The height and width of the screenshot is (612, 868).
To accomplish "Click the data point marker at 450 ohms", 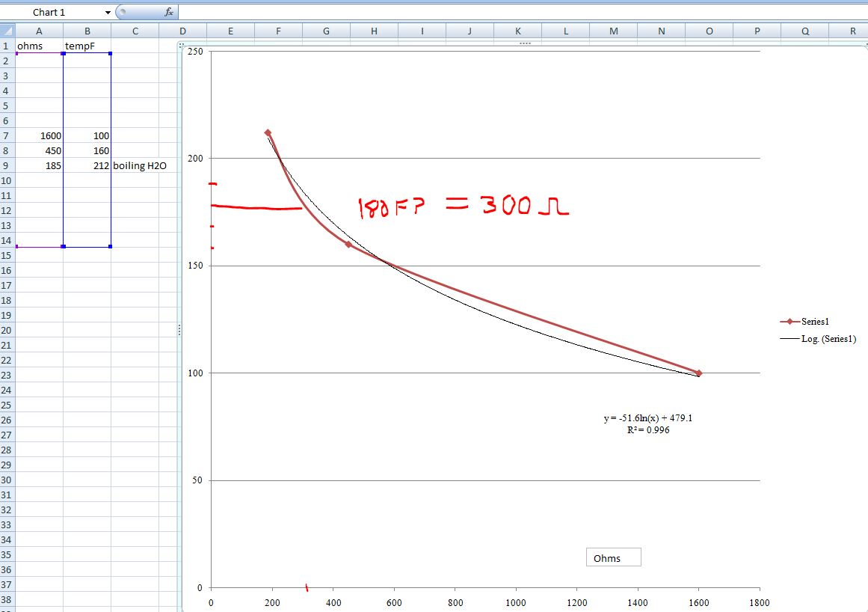I will pos(348,245).
